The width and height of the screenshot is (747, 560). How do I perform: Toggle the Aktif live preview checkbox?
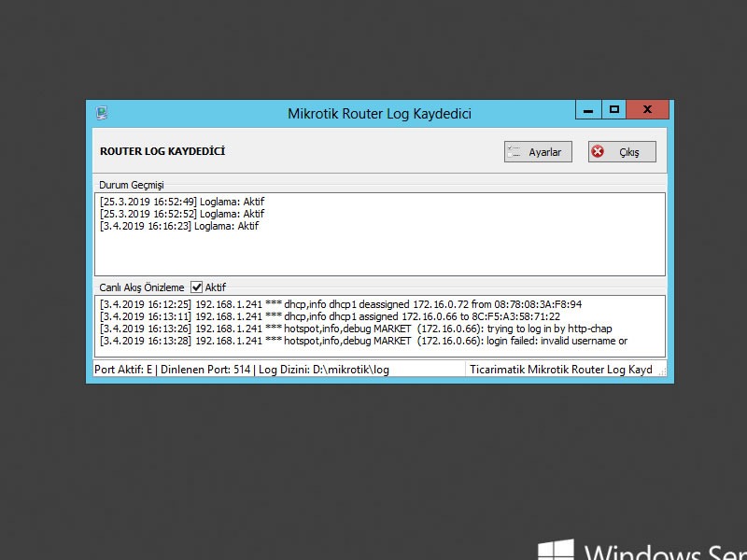(x=197, y=287)
